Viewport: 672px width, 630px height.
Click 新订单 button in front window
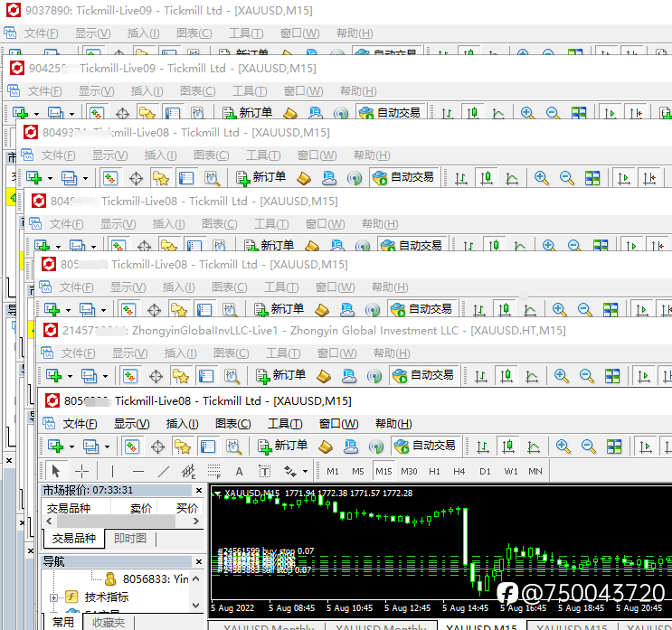coord(282,446)
